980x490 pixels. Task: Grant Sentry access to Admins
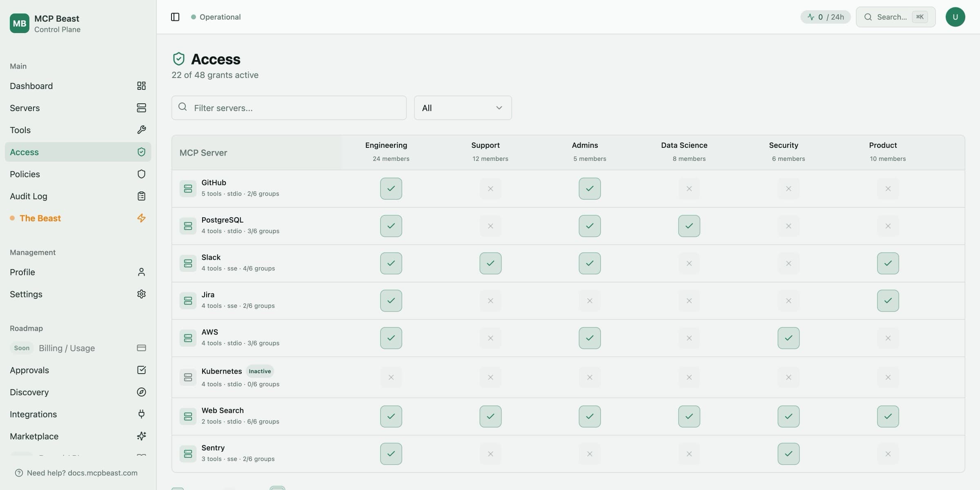(590, 454)
